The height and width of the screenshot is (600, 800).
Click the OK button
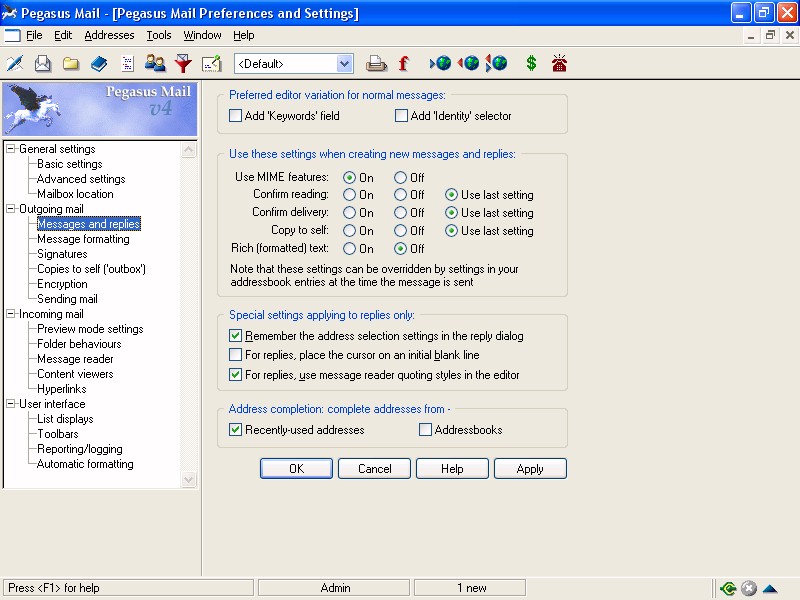point(296,468)
